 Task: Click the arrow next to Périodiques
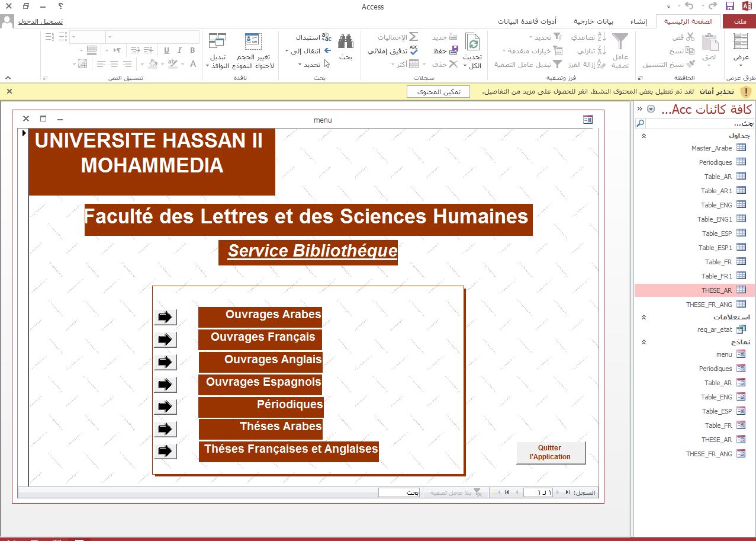[x=165, y=406]
